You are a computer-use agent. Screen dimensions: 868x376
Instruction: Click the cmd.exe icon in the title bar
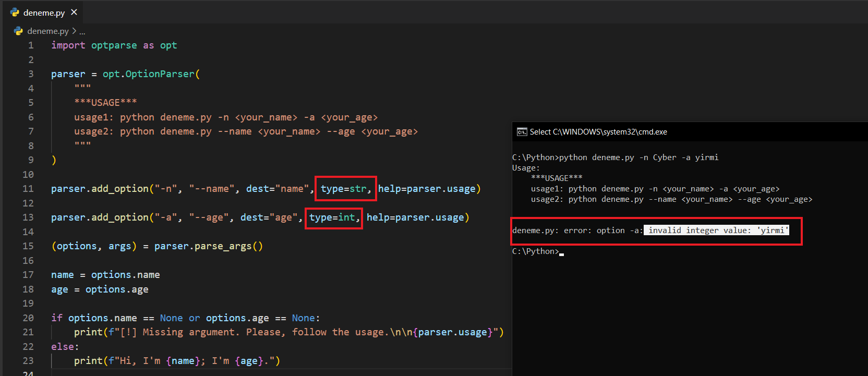(522, 132)
